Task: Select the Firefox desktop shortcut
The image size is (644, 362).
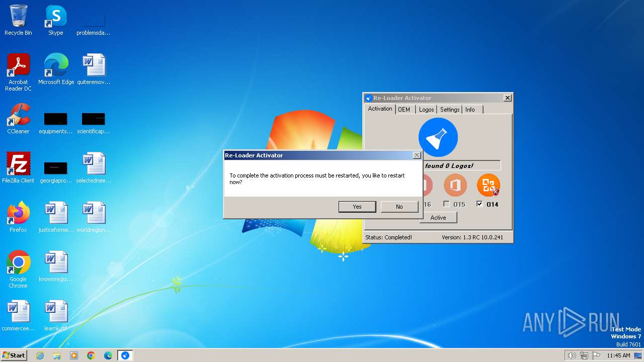Action: point(18,217)
